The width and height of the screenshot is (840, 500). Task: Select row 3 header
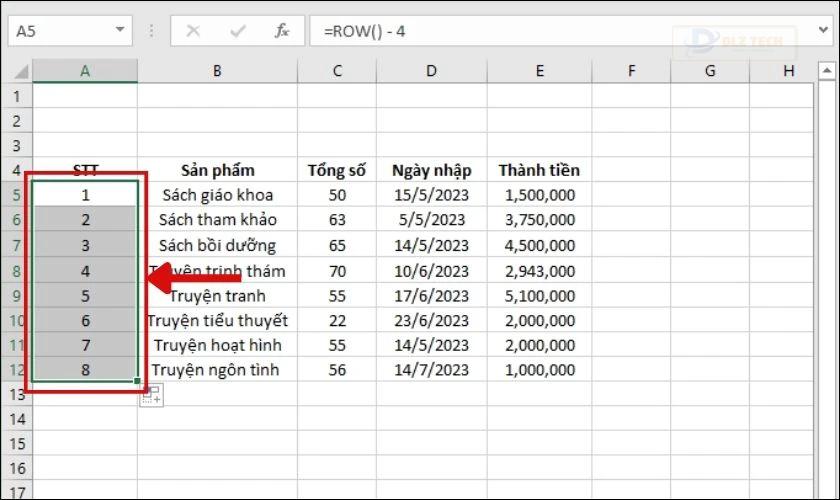tap(17, 145)
